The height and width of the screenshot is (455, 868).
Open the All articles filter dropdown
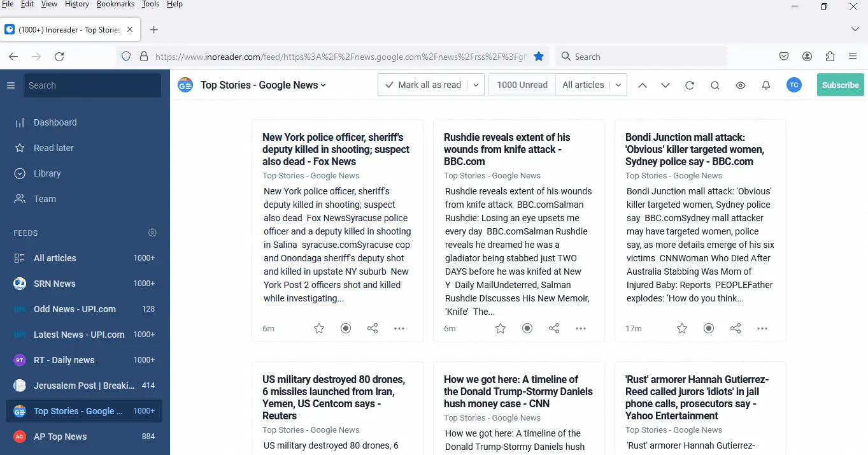[591, 85]
